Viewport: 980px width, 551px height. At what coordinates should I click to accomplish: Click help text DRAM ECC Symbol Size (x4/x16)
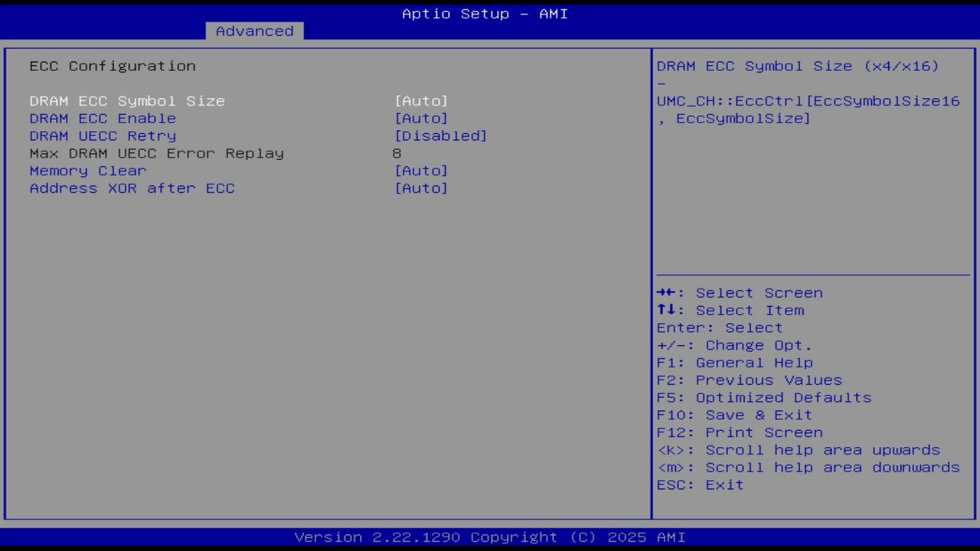798,66
